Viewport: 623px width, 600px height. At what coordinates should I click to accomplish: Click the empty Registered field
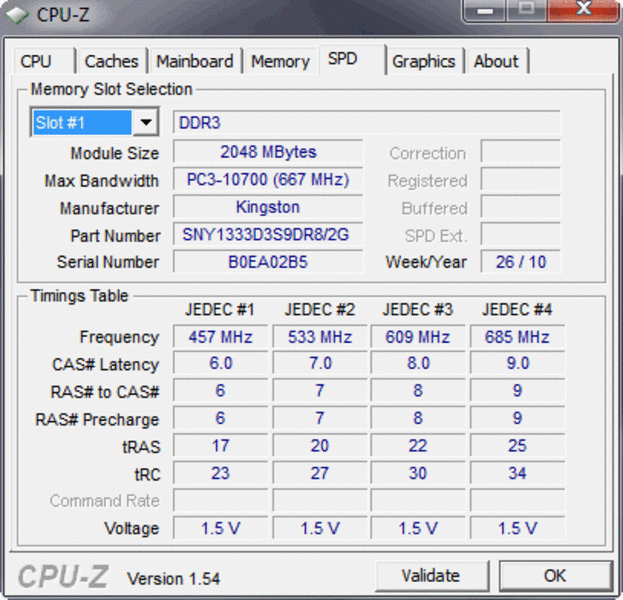pos(520,180)
